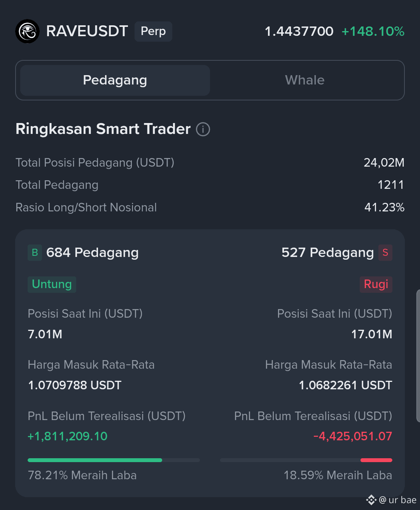Click the -4,425,051.07 unrealized PnL value
Screen dimensions: 420x510
[x=353, y=436]
